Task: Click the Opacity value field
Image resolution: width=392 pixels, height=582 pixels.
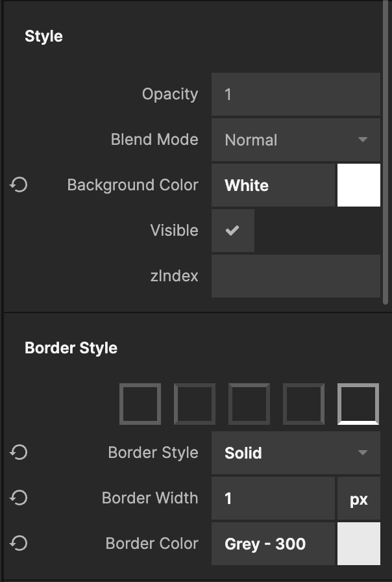Action: pos(295,94)
